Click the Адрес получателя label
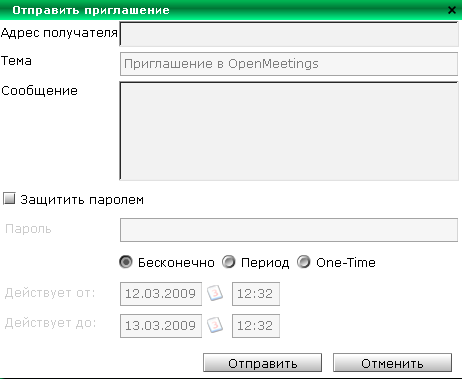The width and height of the screenshot is (462, 379). pos(59,33)
